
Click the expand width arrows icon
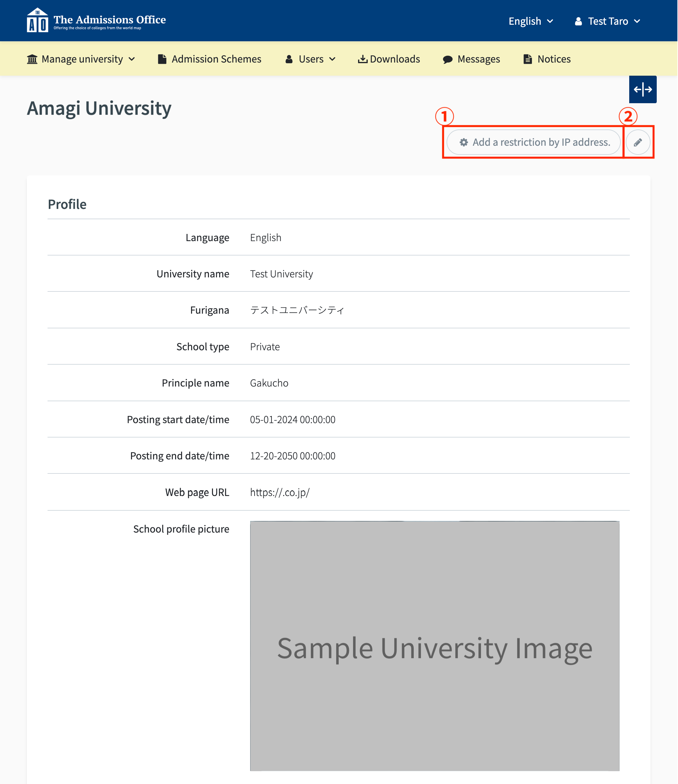click(642, 90)
